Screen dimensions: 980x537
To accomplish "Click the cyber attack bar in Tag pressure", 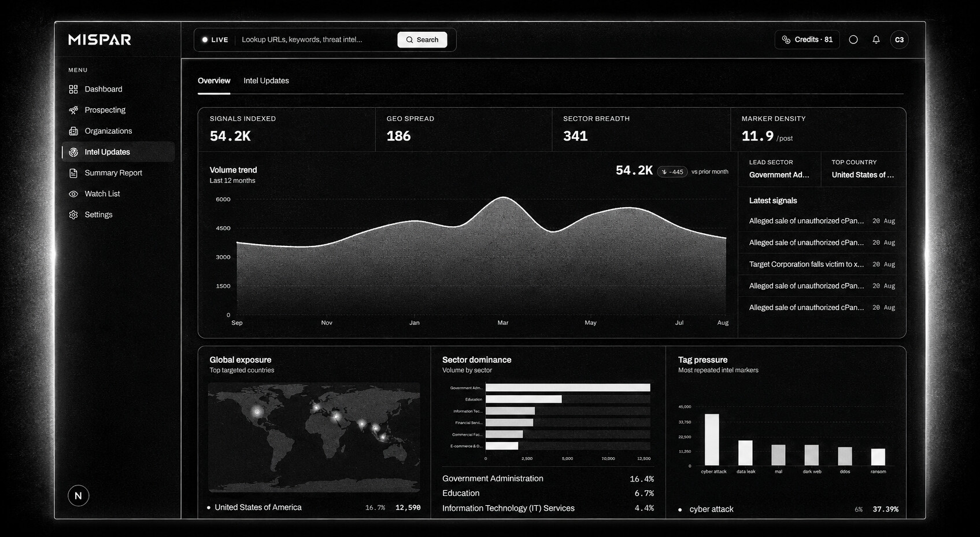I will pyautogui.click(x=712, y=439).
